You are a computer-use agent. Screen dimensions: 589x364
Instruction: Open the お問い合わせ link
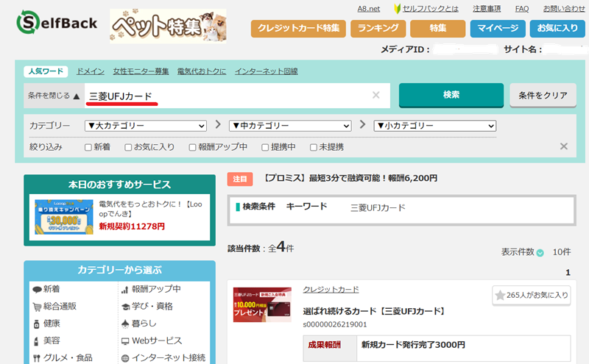point(564,9)
